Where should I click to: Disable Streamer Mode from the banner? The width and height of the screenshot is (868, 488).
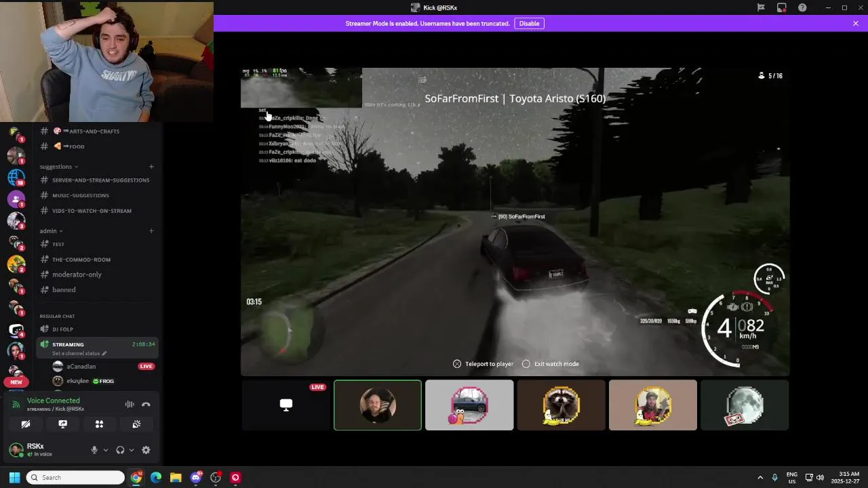coord(529,24)
